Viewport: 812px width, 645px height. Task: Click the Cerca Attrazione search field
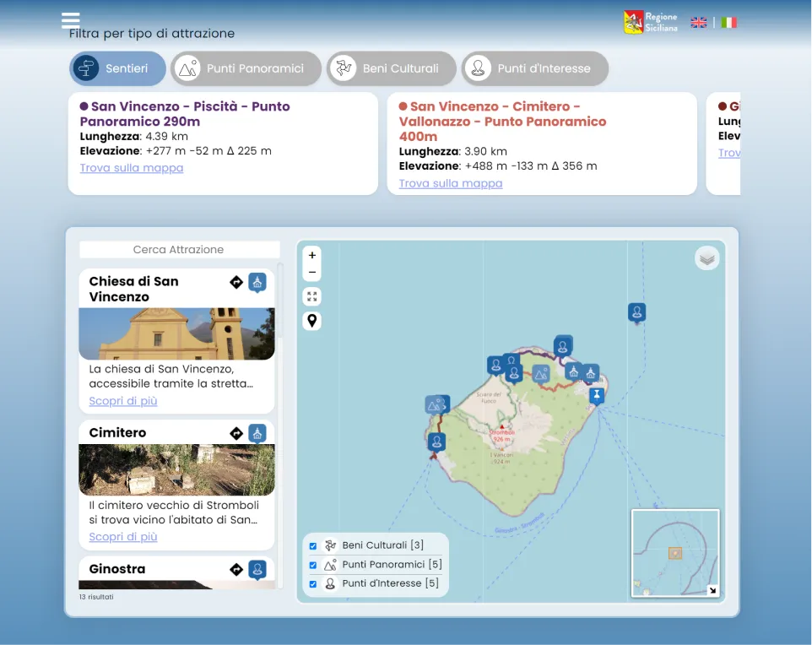point(179,250)
